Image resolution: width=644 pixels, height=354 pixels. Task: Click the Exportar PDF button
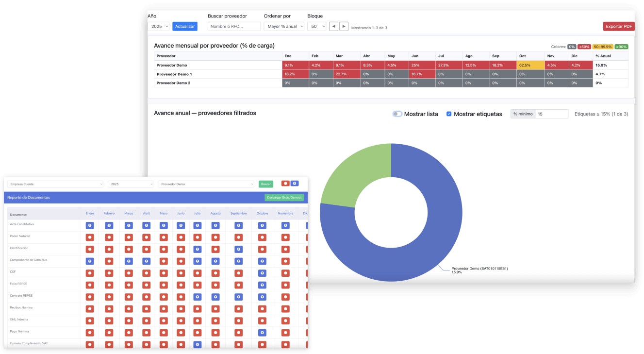pos(619,27)
